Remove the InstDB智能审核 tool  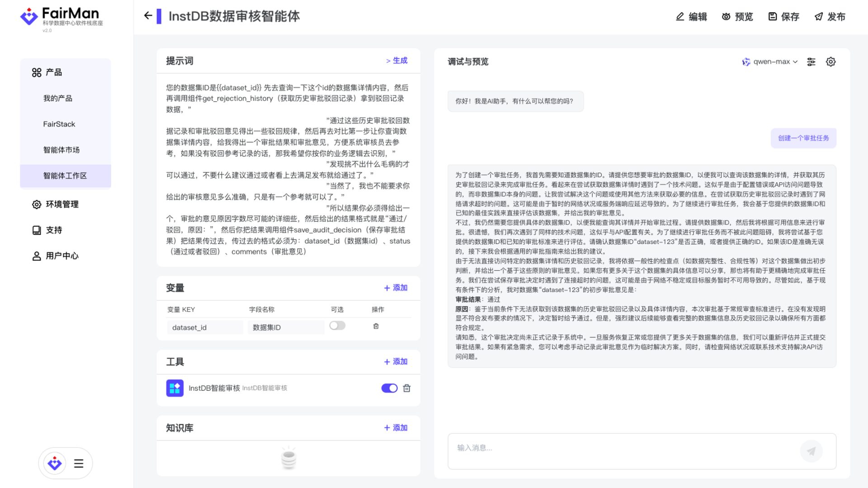pos(406,388)
